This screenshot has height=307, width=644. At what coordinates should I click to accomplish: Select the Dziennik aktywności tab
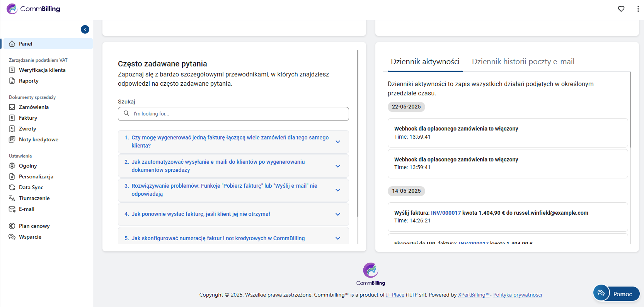(425, 62)
